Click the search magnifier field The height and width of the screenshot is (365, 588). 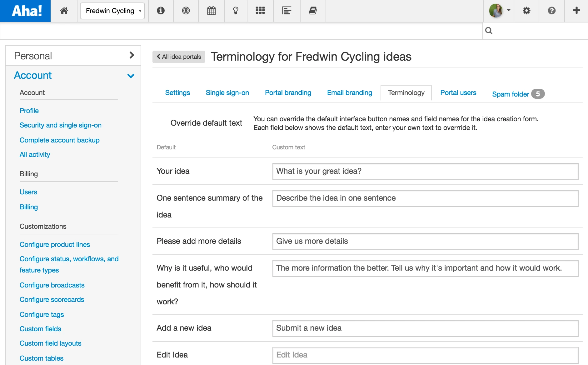535,31
